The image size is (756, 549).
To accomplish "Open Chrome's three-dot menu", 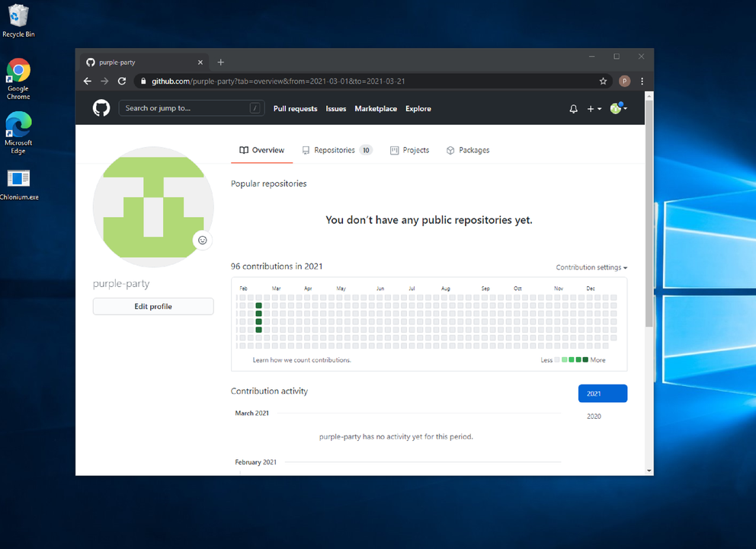I will (x=642, y=81).
